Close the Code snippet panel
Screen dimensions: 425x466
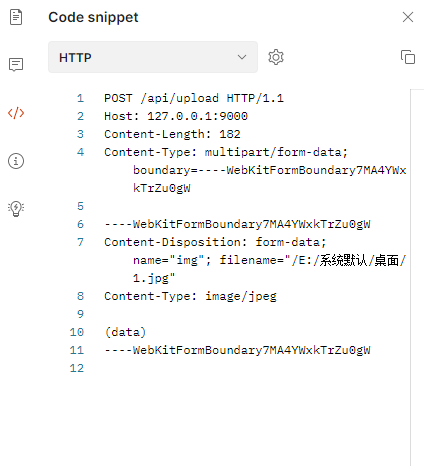[408, 17]
